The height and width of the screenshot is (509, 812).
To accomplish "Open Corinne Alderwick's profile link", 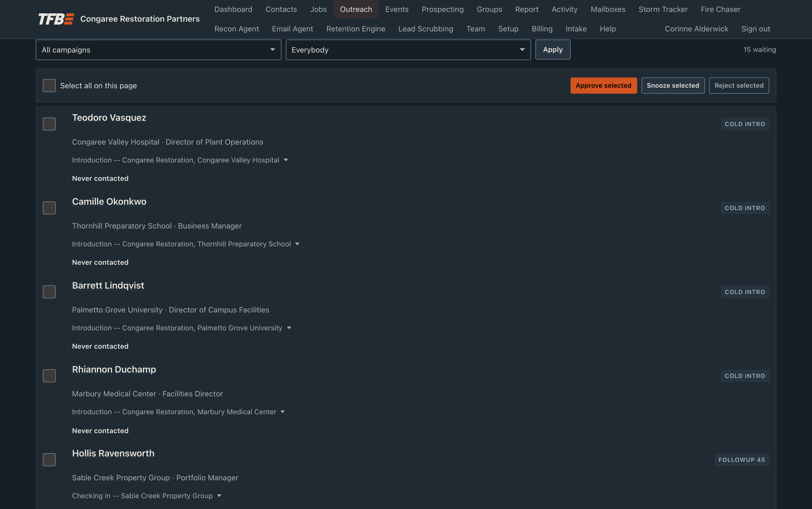I will pos(696,29).
